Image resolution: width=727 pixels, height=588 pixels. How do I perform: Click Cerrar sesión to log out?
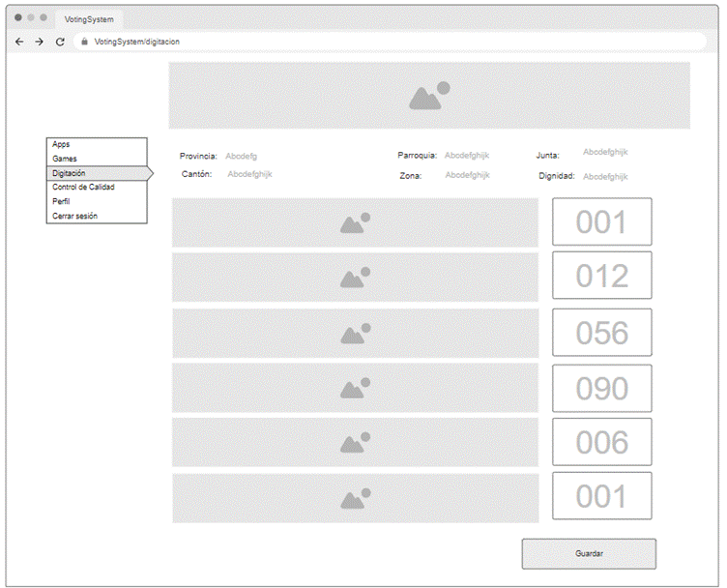click(x=74, y=216)
